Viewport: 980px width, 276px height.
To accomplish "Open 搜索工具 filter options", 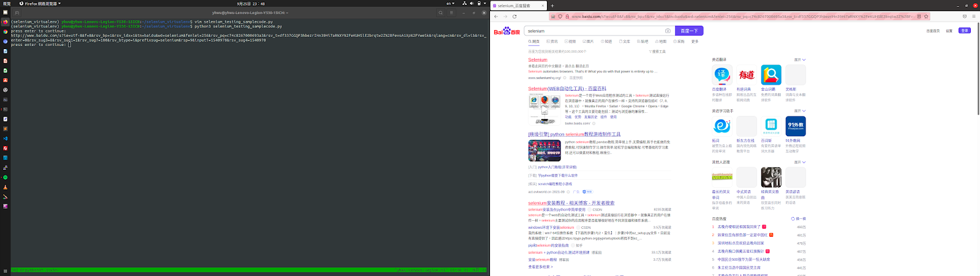I will point(657,52).
